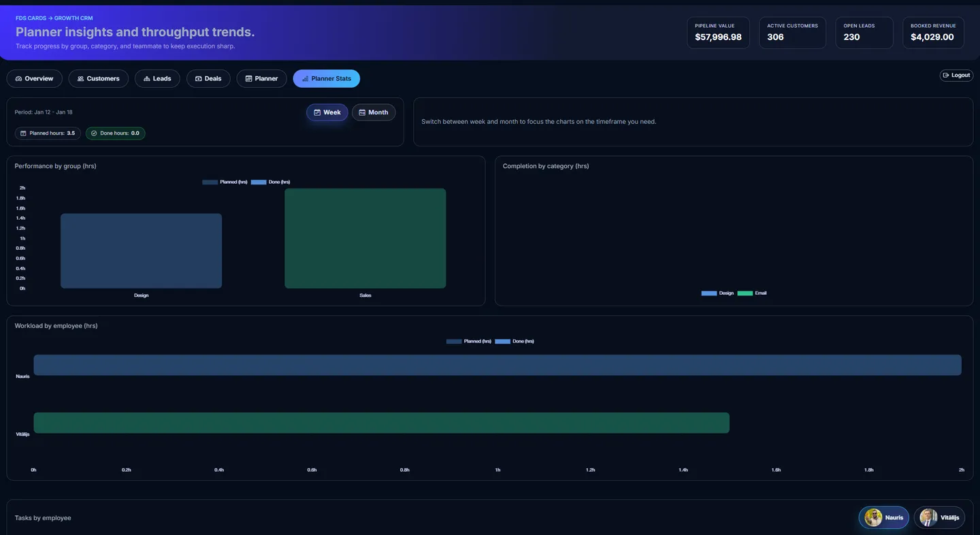Click 'Tasks by employee' heading

click(43, 518)
